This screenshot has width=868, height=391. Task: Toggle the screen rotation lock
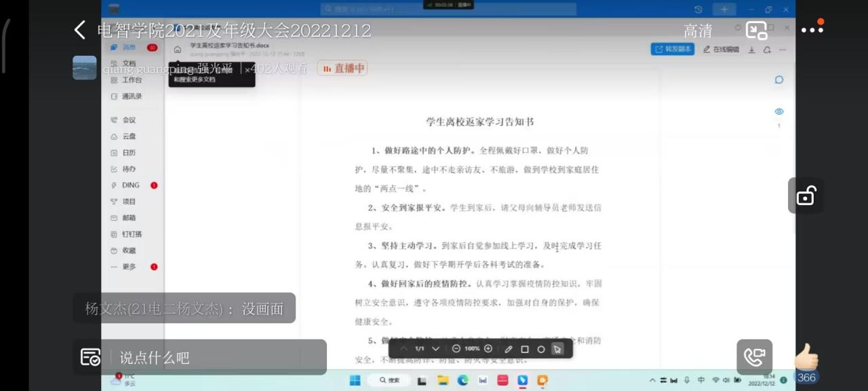[806, 196]
